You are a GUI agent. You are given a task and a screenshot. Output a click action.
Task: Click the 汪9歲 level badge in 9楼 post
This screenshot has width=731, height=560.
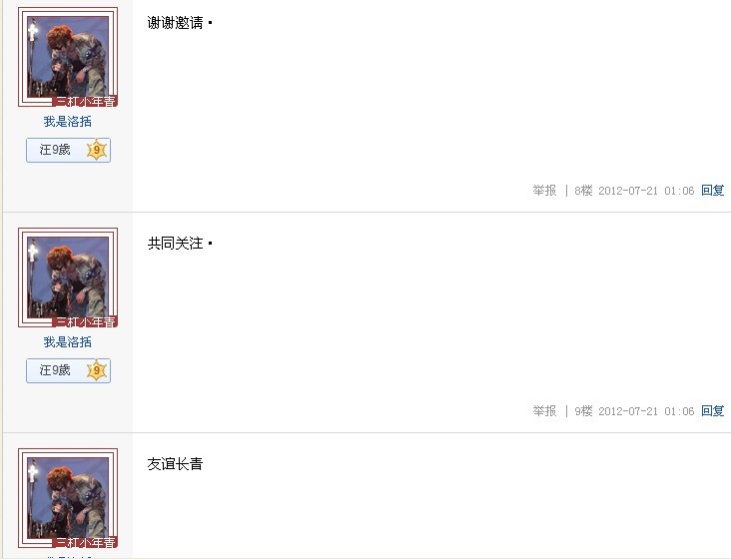(x=69, y=371)
